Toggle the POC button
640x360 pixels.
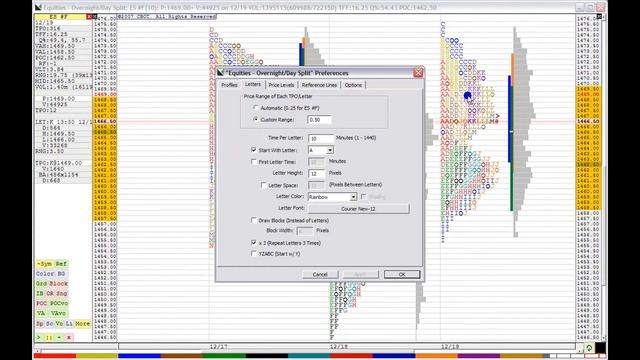pyautogui.click(x=42, y=304)
